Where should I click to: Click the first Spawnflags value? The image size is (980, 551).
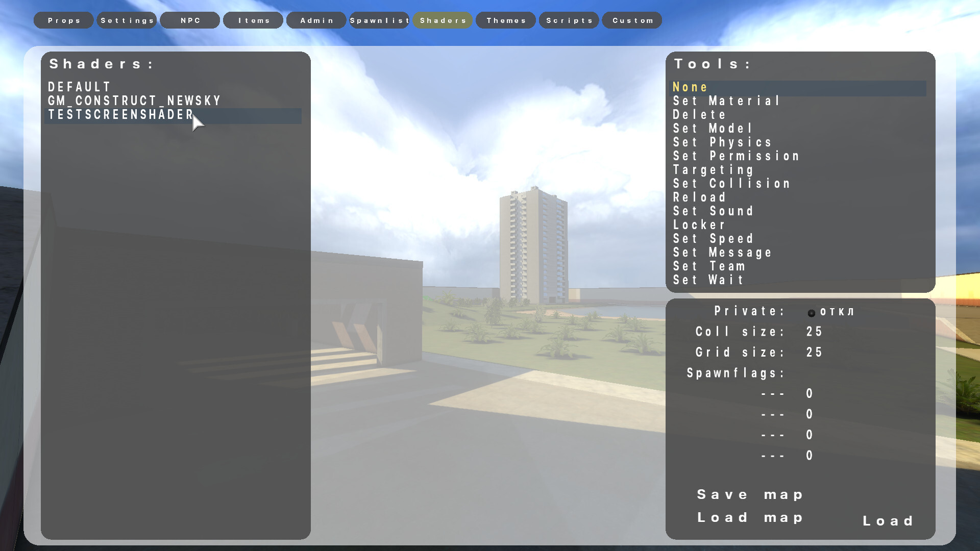point(810,394)
